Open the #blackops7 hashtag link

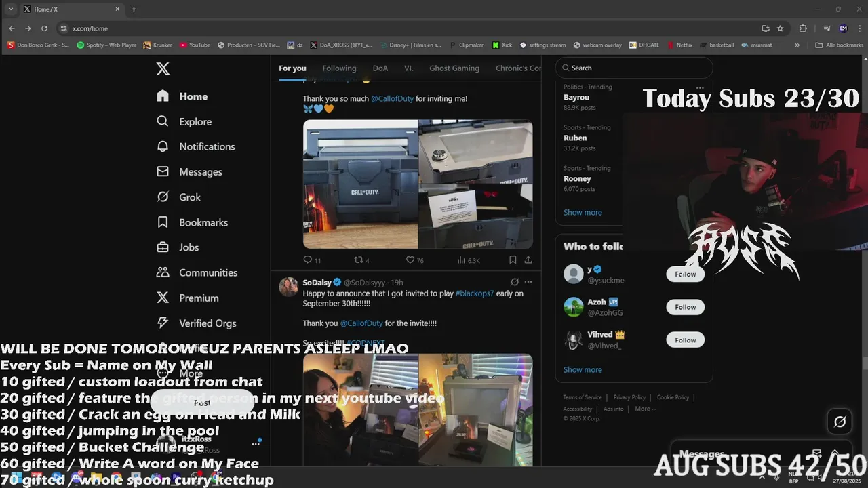pyautogui.click(x=475, y=293)
